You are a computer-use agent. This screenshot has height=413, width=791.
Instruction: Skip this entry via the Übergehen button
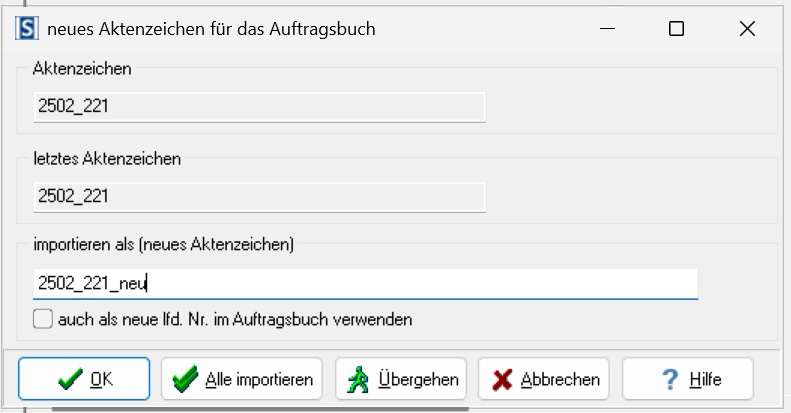click(401, 379)
